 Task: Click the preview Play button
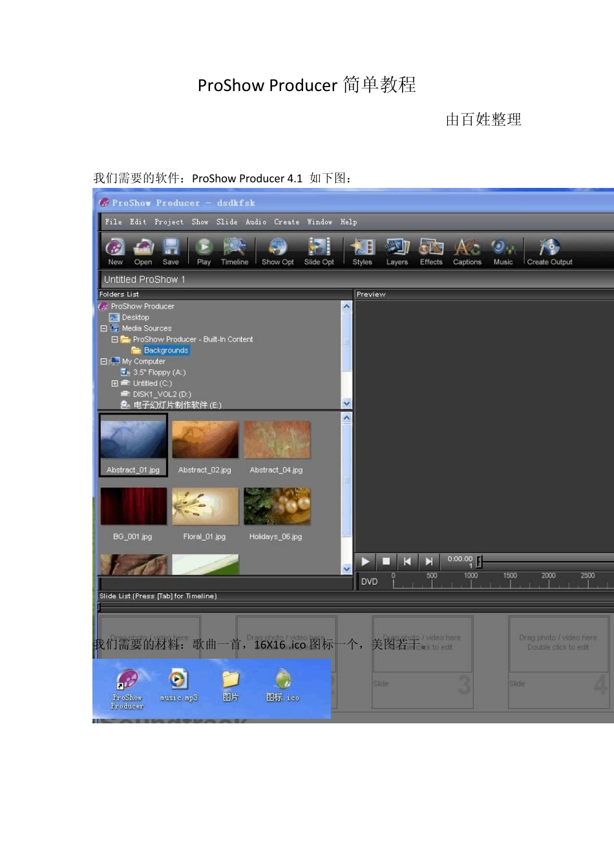point(365,561)
